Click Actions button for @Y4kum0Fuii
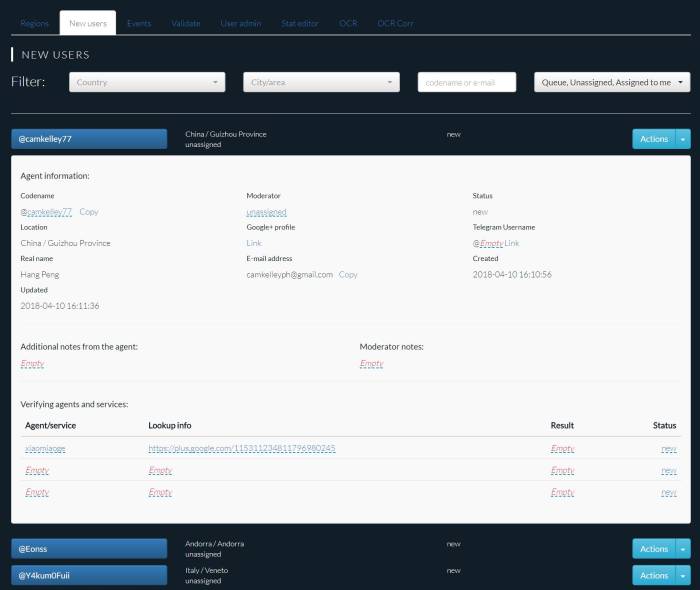The image size is (700, 590). 654,575
